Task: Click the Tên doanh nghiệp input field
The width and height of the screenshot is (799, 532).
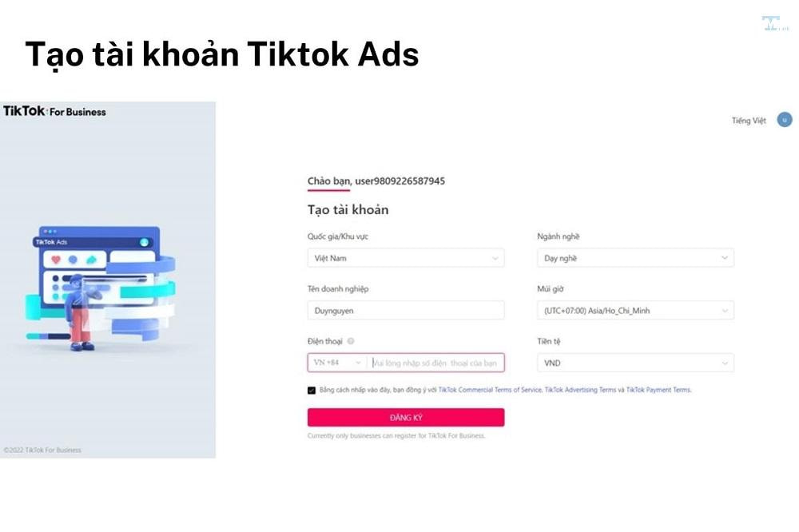Action: [405, 311]
